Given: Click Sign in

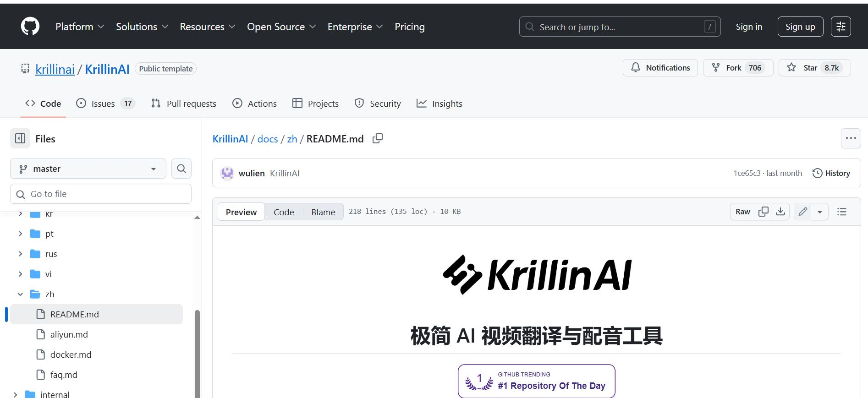Looking at the screenshot, I should tap(749, 27).
